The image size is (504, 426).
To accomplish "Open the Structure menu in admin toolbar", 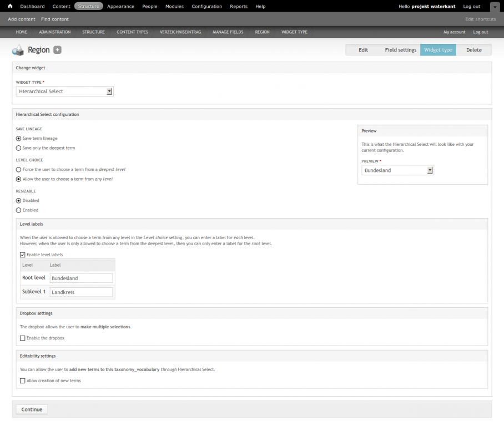I will (88, 7).
